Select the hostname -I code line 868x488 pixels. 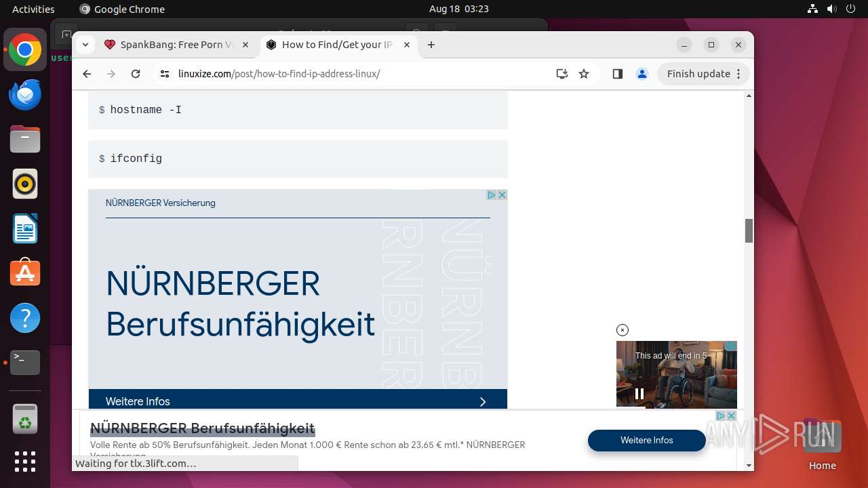point(298,110)
